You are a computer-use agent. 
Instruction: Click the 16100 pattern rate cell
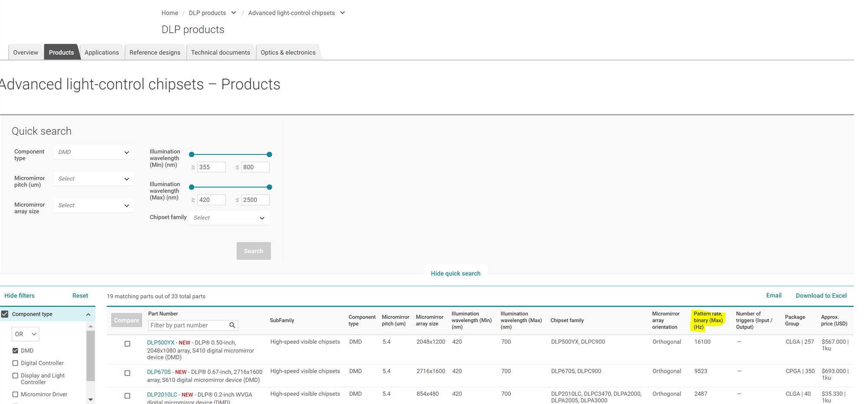pos(702,342)
